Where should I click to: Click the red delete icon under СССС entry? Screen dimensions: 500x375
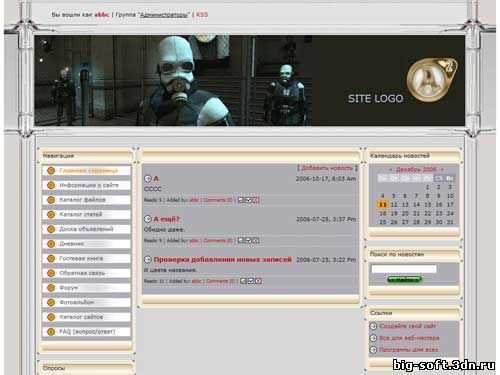256,200
